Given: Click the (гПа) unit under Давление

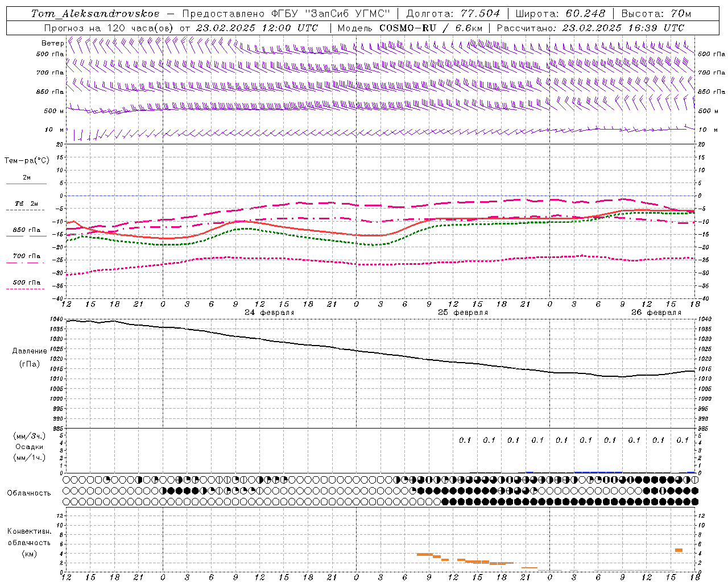Looking at the screenshot, I should coord(30,364).
